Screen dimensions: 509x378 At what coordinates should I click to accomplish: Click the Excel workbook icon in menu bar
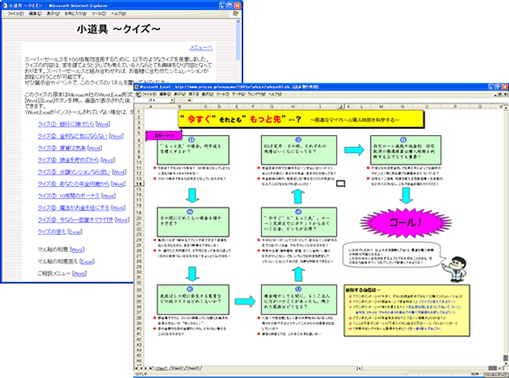click(138, 95)
